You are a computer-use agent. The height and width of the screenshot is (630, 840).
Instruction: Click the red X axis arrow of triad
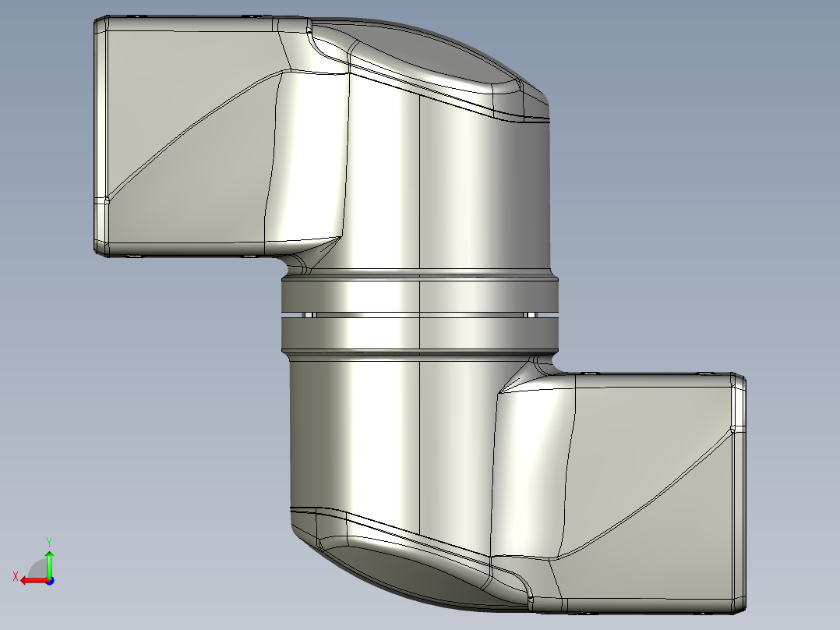point(34,581)
